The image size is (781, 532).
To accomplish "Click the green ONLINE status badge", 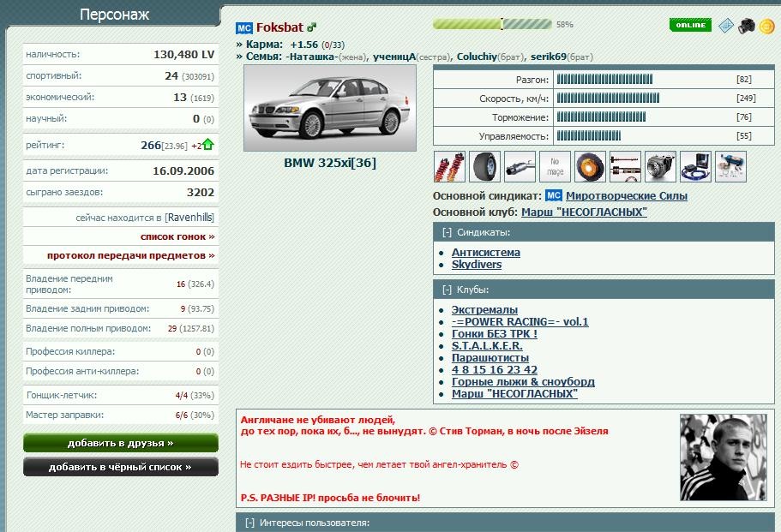I will click(690, 25).
